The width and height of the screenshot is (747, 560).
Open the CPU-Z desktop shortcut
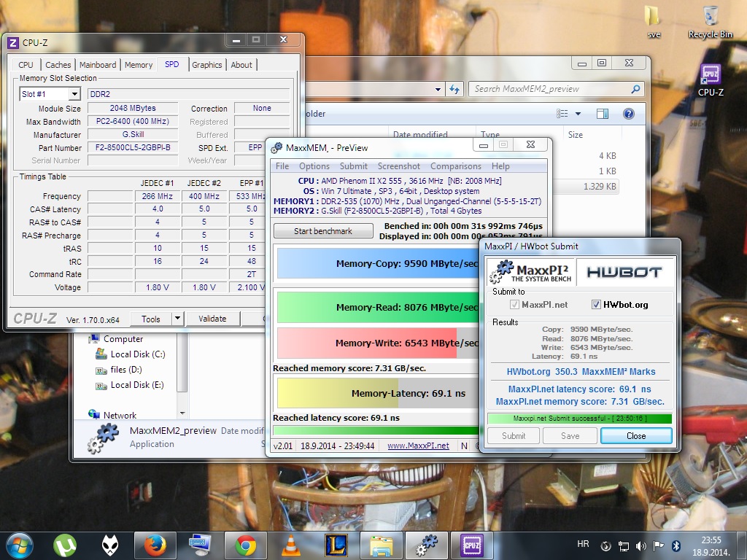tap(711, 80)
